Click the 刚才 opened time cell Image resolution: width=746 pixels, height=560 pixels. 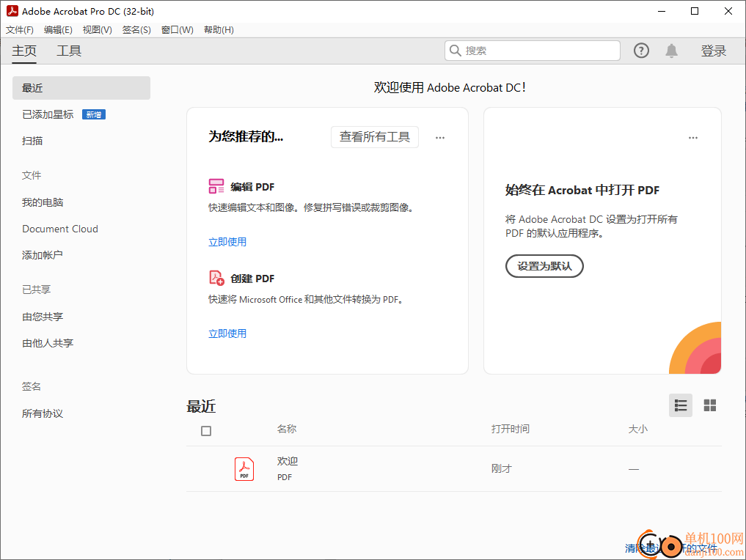pos(502,468)
